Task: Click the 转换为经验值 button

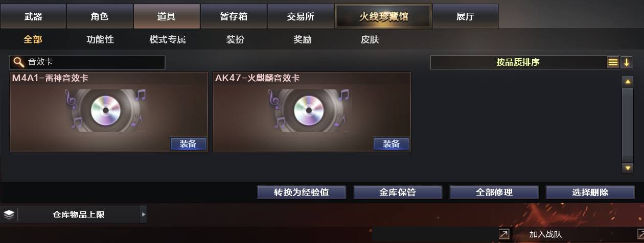Action: point(302,192)
